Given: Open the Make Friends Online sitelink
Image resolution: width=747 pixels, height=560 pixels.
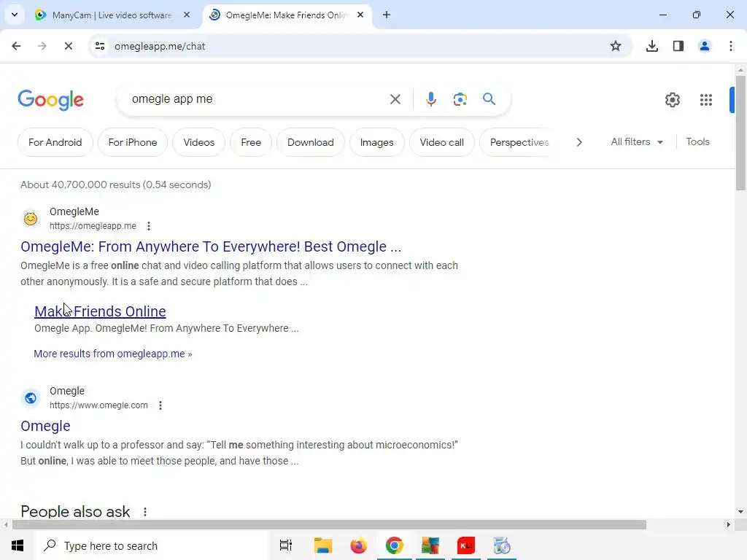Looking at the screenshot, I should click(x=100, y=311).
